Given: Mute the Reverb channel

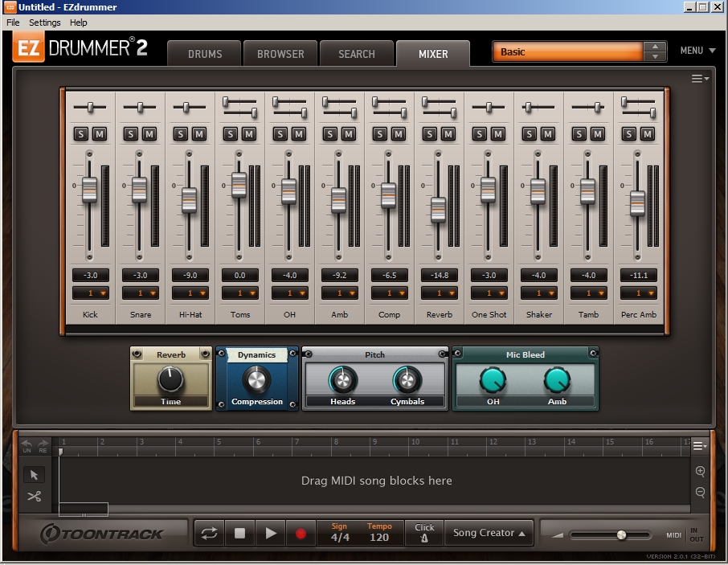Looking at the screenshot, I should click(448, 134).
